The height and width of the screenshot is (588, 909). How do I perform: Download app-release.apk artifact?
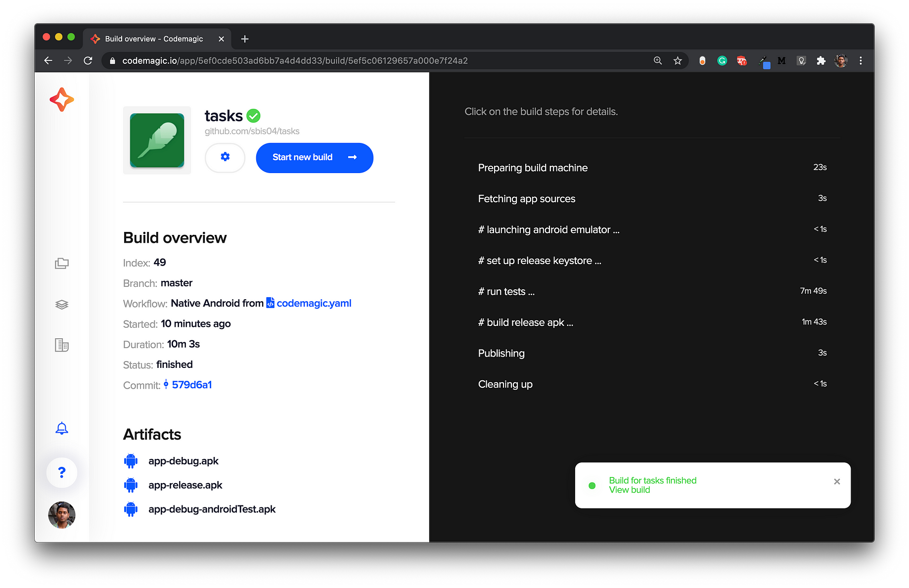click(185, 485)
